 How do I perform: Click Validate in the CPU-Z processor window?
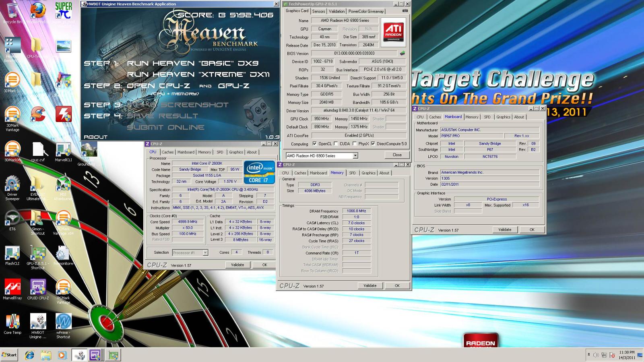tap(237, 265)
